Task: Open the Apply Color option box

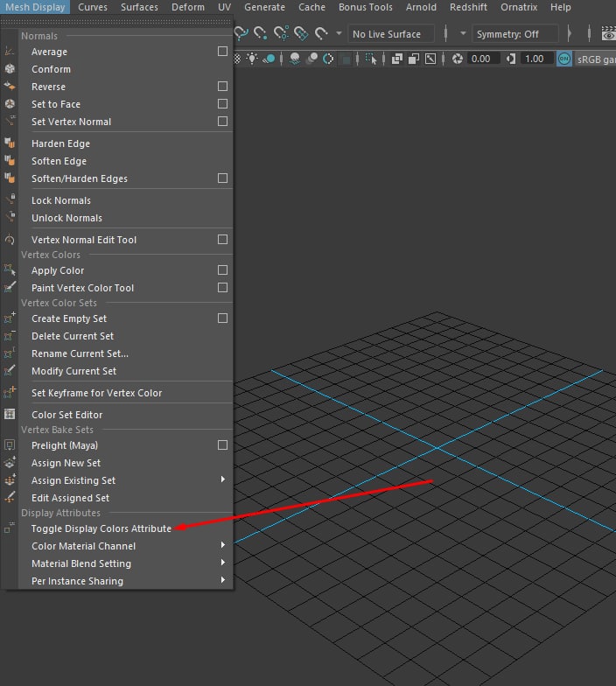Action: point(222,269)
